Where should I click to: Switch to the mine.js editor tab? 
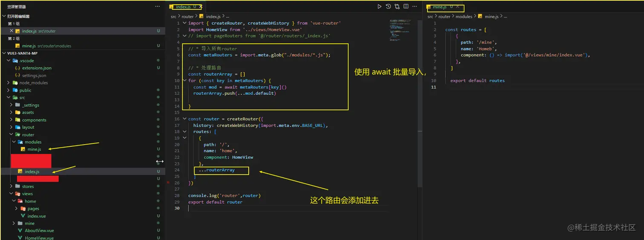(442, 7)
